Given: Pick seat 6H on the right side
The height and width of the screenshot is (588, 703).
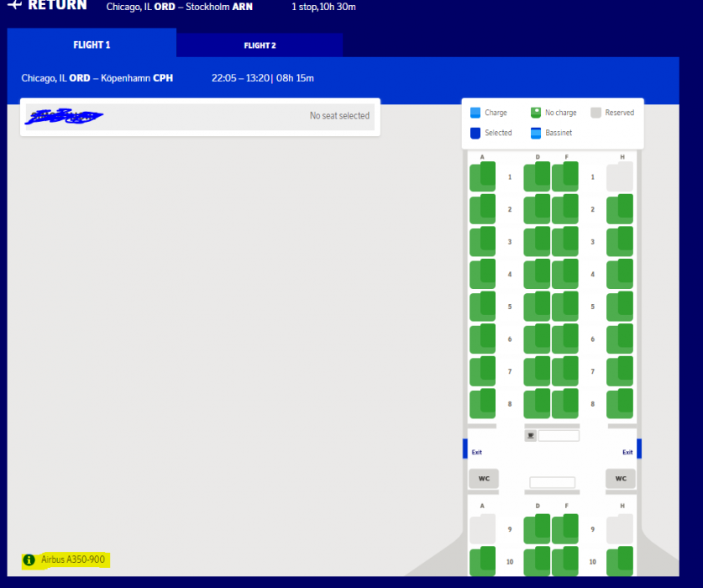Looking at the screenshot, I should 620,339.
